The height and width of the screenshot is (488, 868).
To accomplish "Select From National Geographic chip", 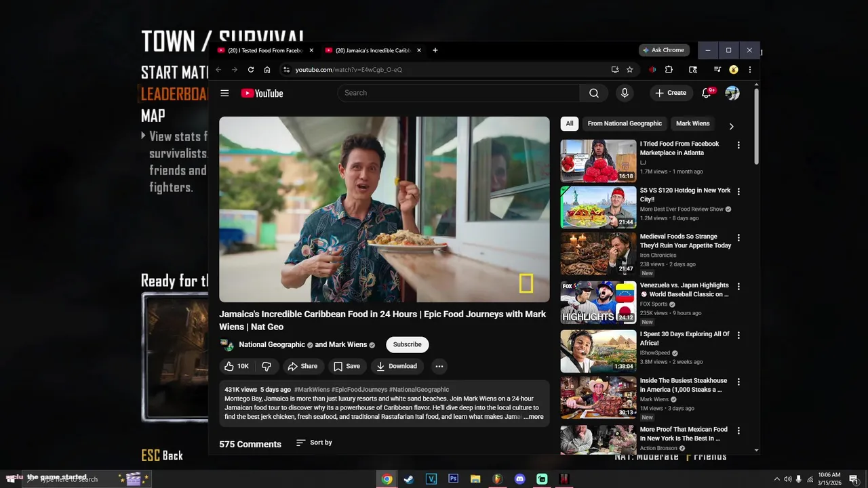I will (625, 123).
